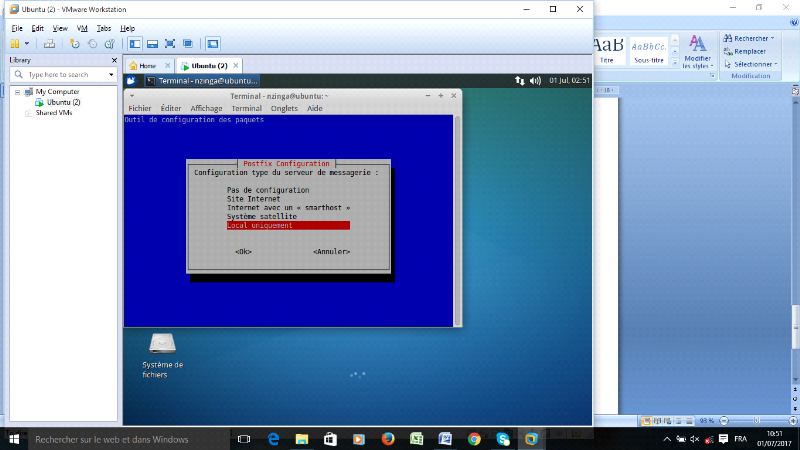Viewport: 800px width, 450px height.
Task: Open the terminal Fichier menu
Action: (x=140, y=108)
